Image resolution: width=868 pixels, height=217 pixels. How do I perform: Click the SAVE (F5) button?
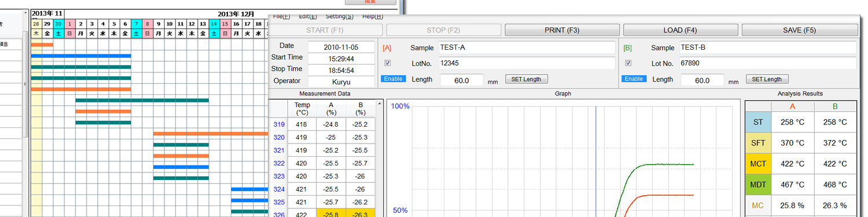click(x=799, y=30)
